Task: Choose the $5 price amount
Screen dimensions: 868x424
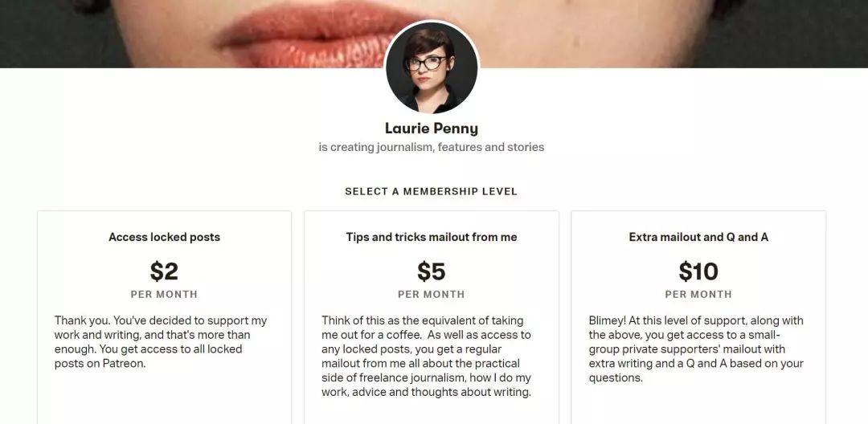Action: pos(432,271)
